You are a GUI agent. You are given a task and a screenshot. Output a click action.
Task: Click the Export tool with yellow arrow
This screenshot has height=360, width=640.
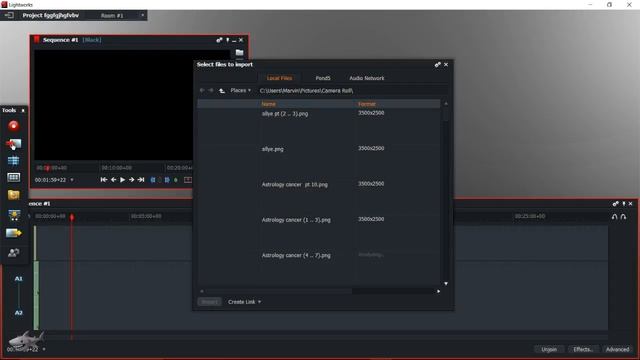click(x=13, y=233)
